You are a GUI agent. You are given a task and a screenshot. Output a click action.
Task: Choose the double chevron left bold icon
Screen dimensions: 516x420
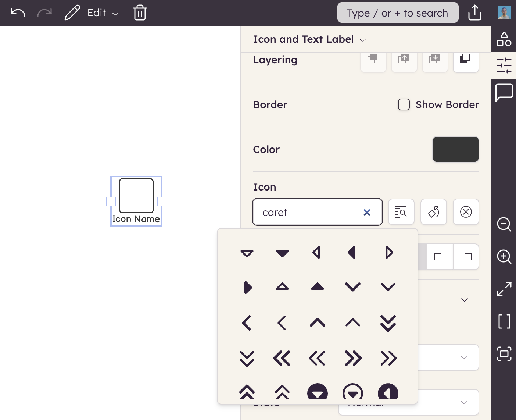point(282,358)
